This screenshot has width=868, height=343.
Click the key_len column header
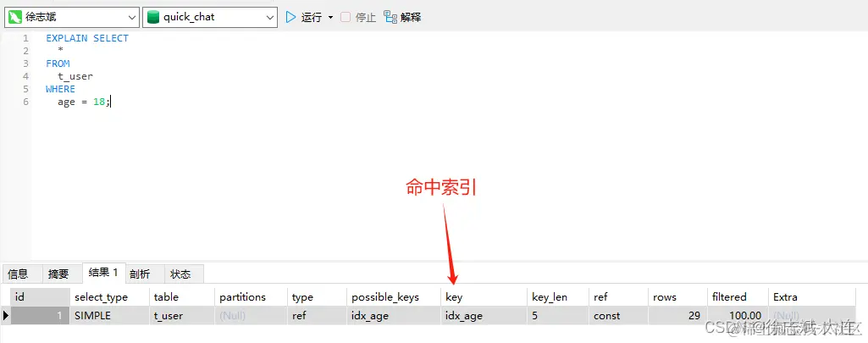pyautogui.click(x=558, y=297)
